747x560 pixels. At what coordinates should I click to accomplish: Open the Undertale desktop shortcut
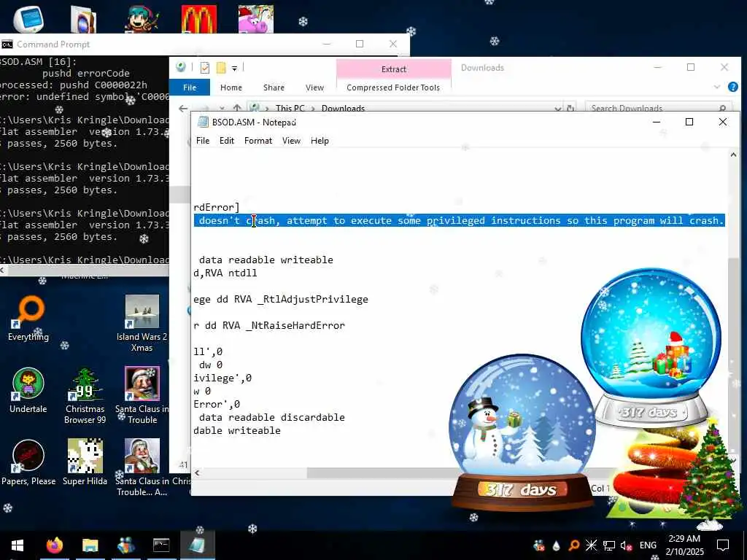pyautogui.click(x=28, y=390)
